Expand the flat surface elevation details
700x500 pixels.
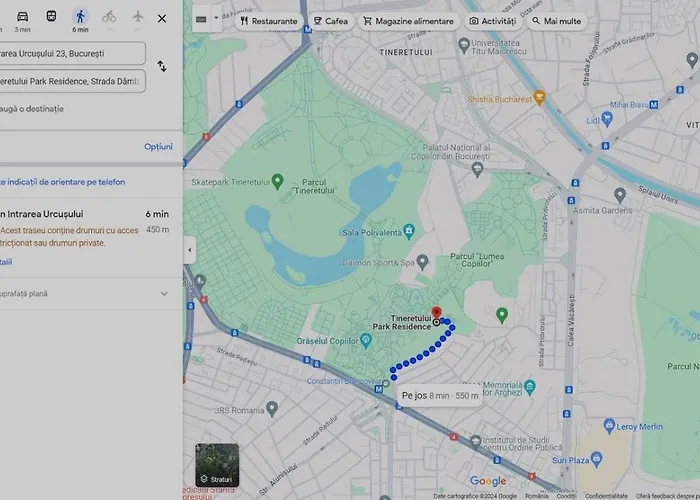(x=164, y=294)
